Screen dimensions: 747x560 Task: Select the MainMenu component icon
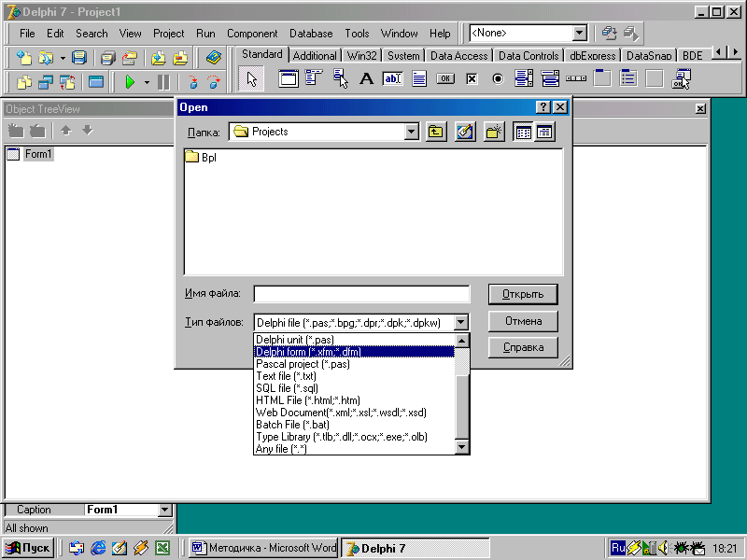click(314, 78)
